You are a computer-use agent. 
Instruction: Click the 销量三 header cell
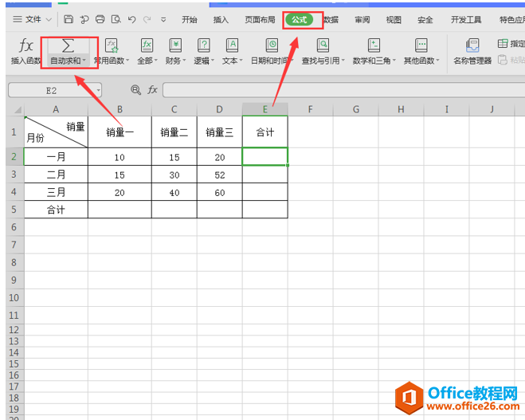pyautogui.click(x=220, y=132)
